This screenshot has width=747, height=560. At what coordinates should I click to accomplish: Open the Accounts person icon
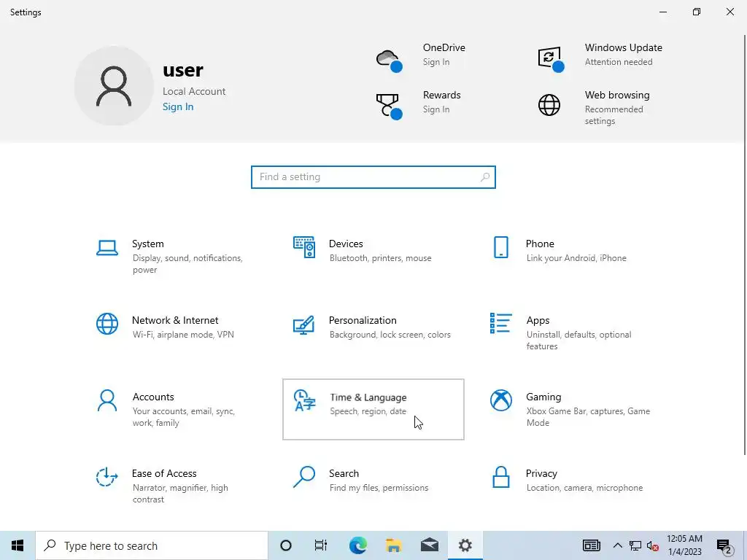(x=107, y=400)
